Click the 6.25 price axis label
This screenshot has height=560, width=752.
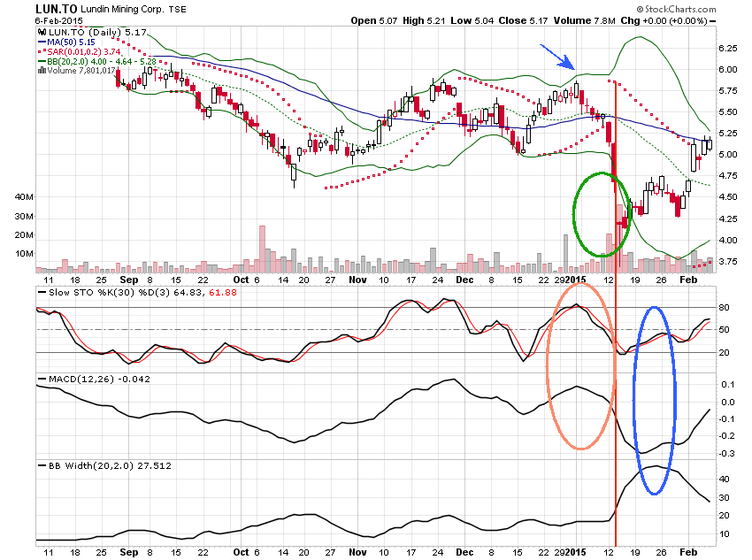click(727, 48)
